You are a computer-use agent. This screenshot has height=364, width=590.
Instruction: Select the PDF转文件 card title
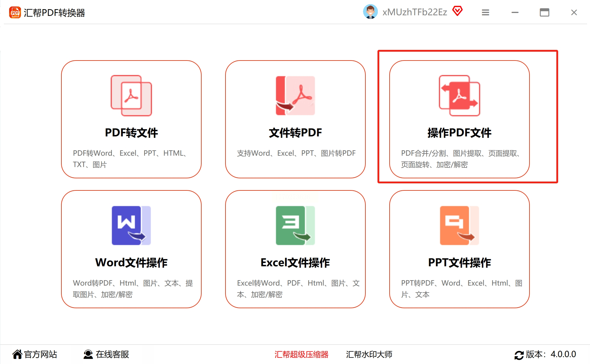(131, 133)
